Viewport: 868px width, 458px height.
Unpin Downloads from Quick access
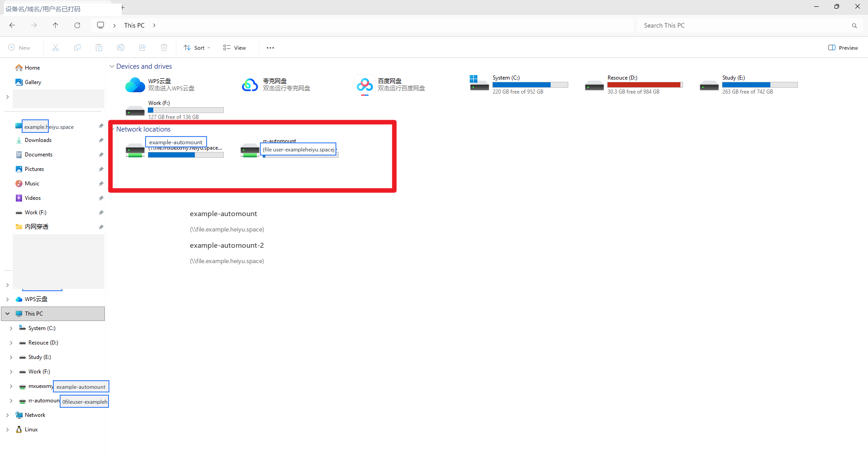point(101,140)
